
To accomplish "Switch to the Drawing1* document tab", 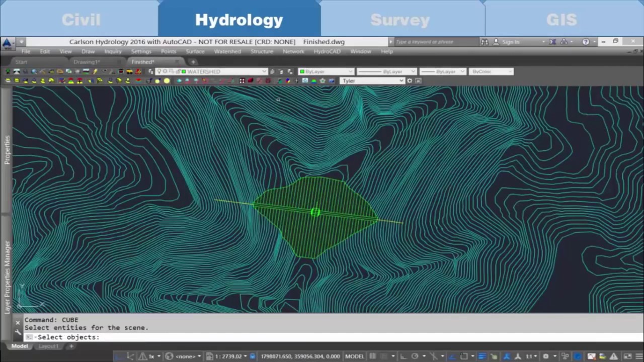I will click(87, 62).
